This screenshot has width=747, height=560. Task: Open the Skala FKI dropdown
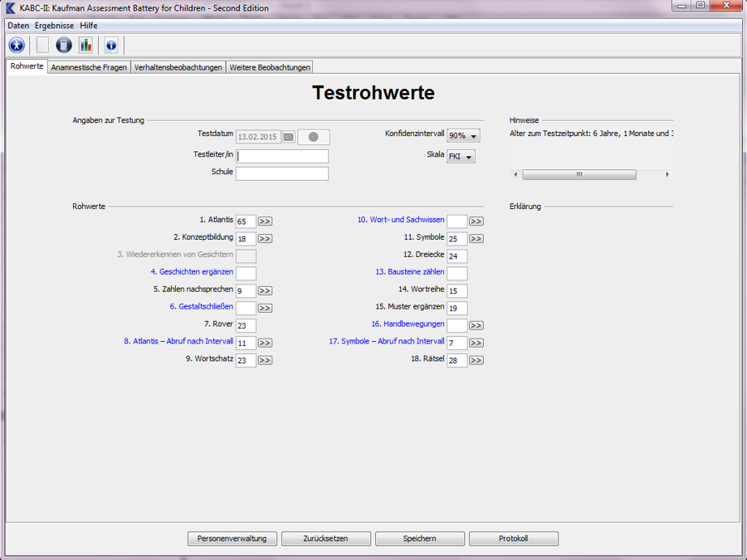tap(461, 157)
